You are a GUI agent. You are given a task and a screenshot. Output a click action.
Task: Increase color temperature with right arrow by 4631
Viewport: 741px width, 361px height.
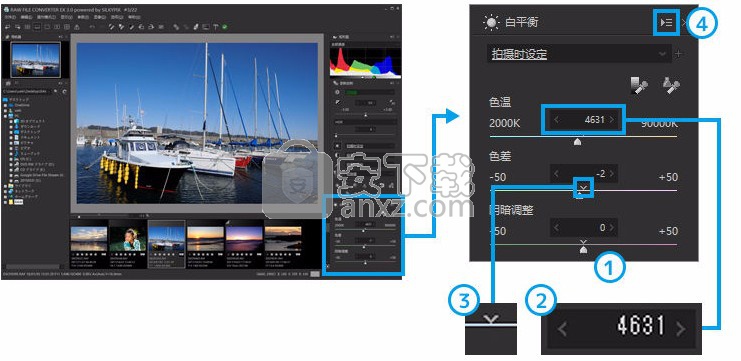pyautogui.click(x=612, y=120)
